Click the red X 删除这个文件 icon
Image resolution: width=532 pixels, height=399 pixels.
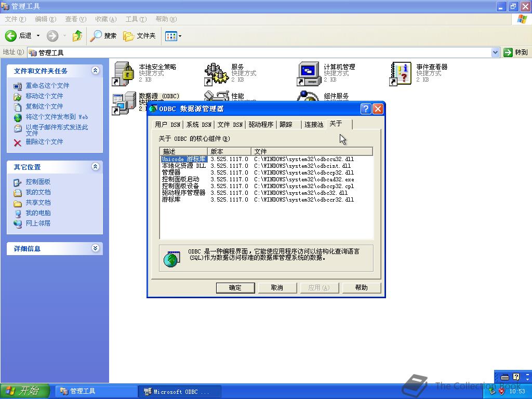pos(18,142)
